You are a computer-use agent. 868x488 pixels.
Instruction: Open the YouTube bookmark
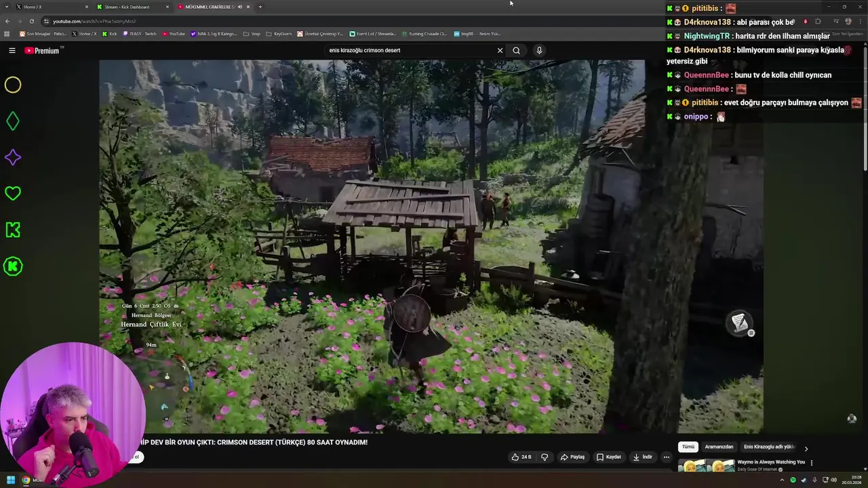click(x=174, y=33)
